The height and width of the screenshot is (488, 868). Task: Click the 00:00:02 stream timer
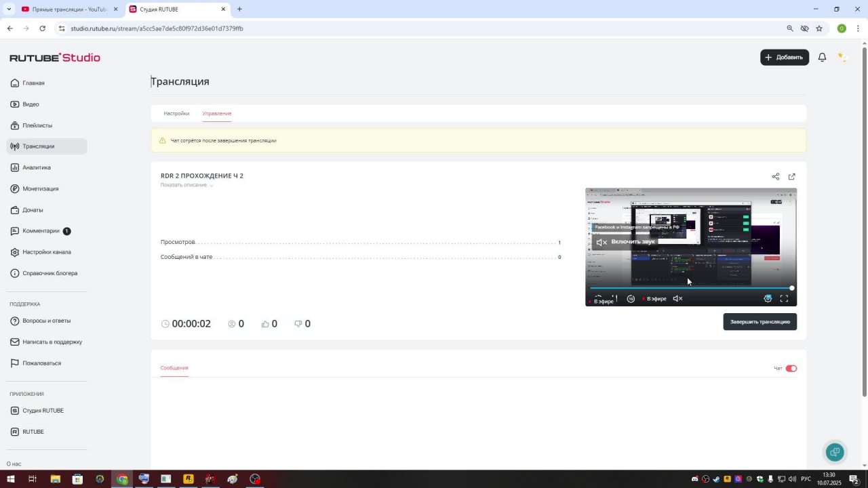pyautogui.click(x=191, y=324)
